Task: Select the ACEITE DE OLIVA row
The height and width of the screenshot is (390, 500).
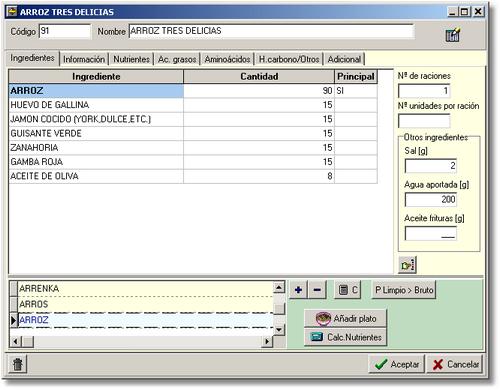Action: [x=193, y=176]
